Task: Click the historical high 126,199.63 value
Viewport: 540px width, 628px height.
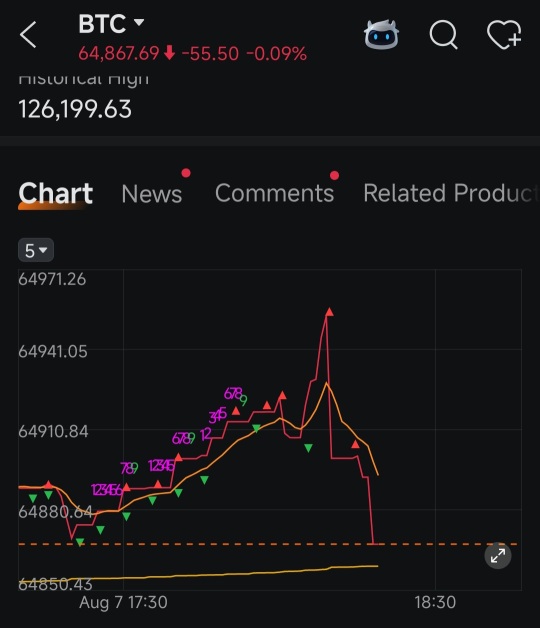Action: point(75,109)
